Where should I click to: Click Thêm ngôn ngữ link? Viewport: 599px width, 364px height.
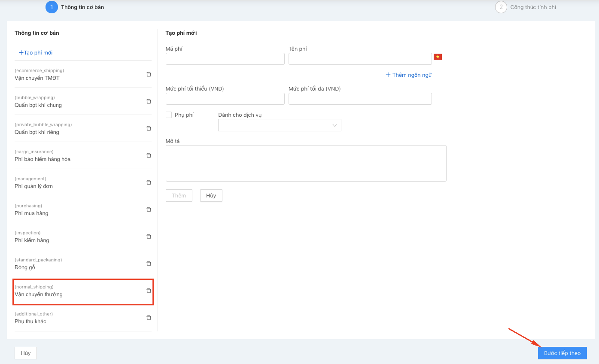coord(408,75)
